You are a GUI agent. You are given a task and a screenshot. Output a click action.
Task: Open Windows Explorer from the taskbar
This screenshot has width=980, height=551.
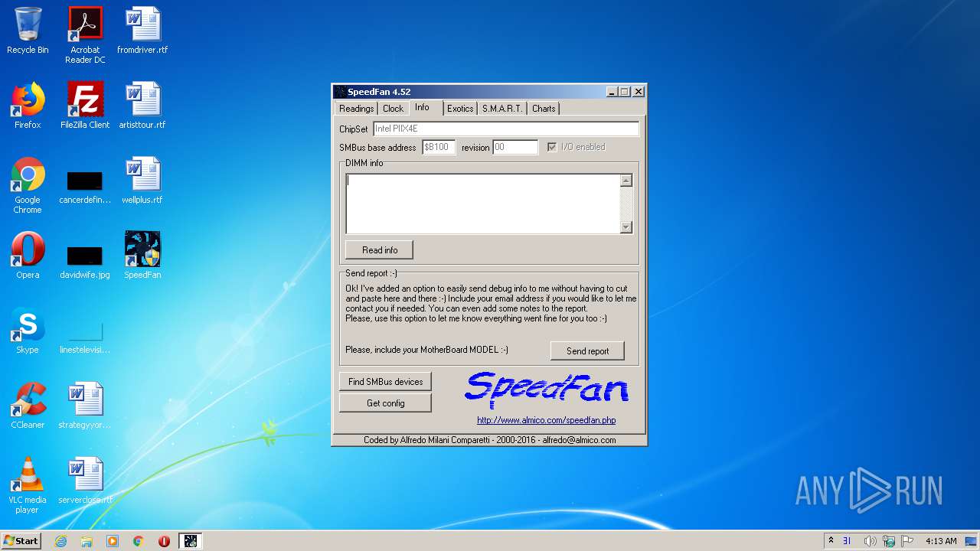(87, 541)
